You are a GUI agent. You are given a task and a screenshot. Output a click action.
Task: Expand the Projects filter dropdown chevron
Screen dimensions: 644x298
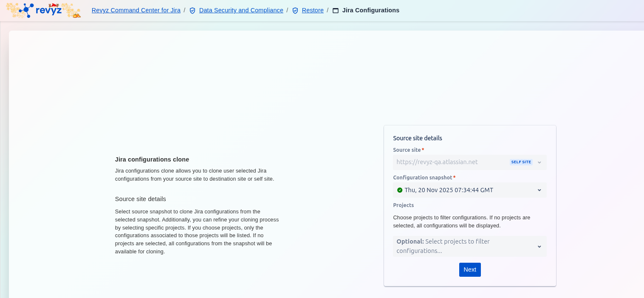pos(539,247)
